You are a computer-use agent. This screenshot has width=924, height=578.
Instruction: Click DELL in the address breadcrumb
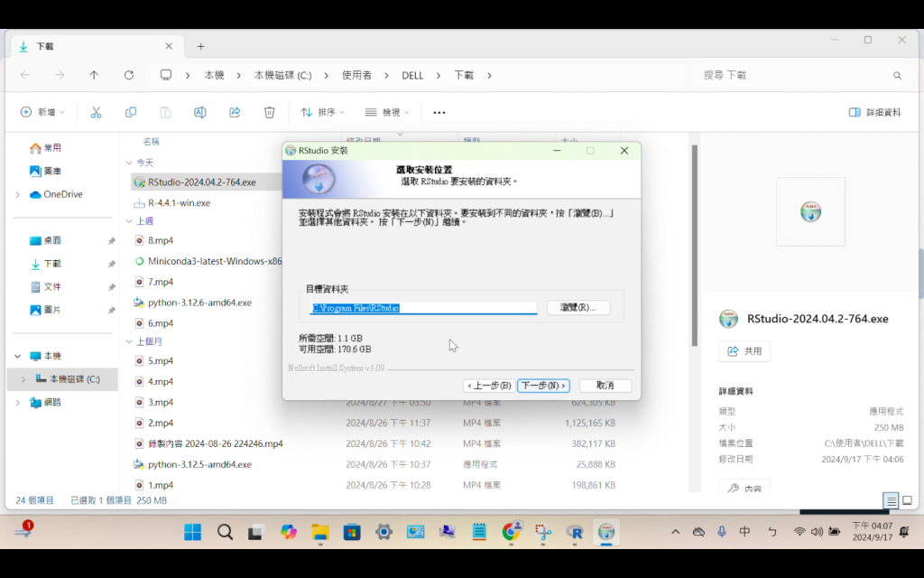[x=412, y=76]
